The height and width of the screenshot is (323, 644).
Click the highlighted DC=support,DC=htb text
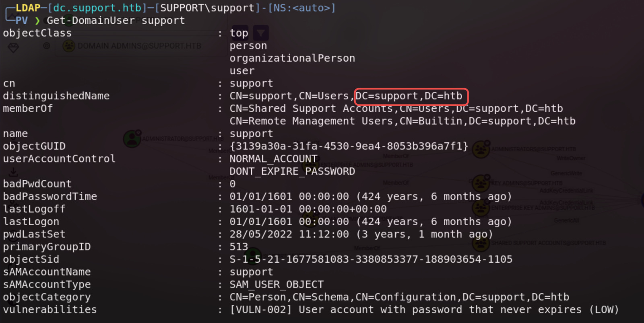point(411,96)
